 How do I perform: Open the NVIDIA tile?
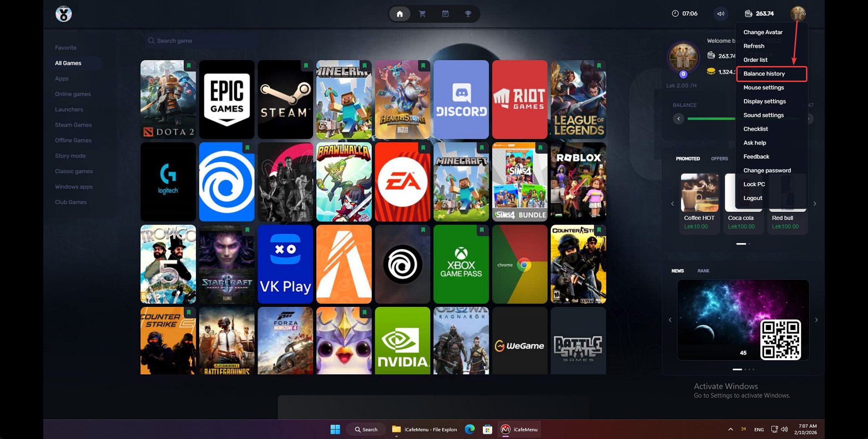403,341
